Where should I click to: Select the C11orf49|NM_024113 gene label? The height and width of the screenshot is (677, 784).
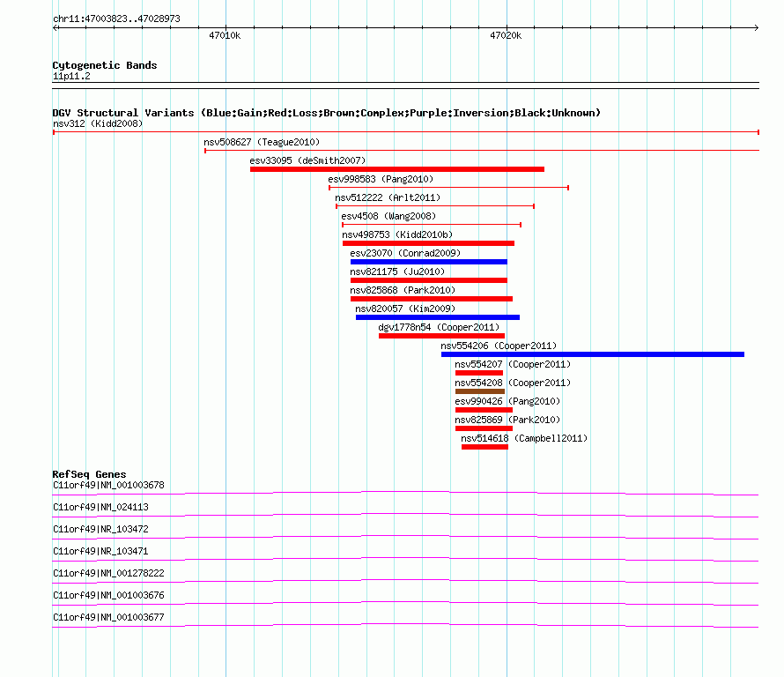pos(100,508)
